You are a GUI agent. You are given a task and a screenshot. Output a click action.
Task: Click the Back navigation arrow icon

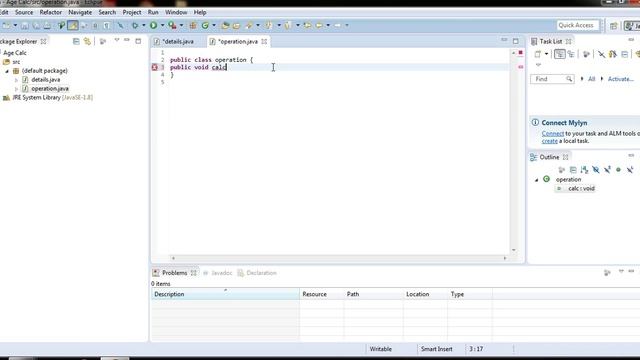pos(319,25)
